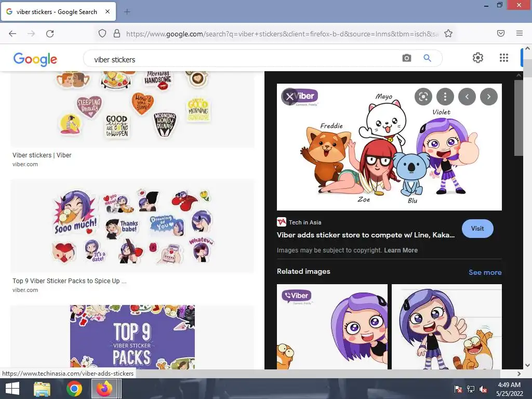This screenshot has width=532, height=399.
Task: Click the preview panel vertical scrollbar
Action: pyautogui.click(x=518, y=118)
